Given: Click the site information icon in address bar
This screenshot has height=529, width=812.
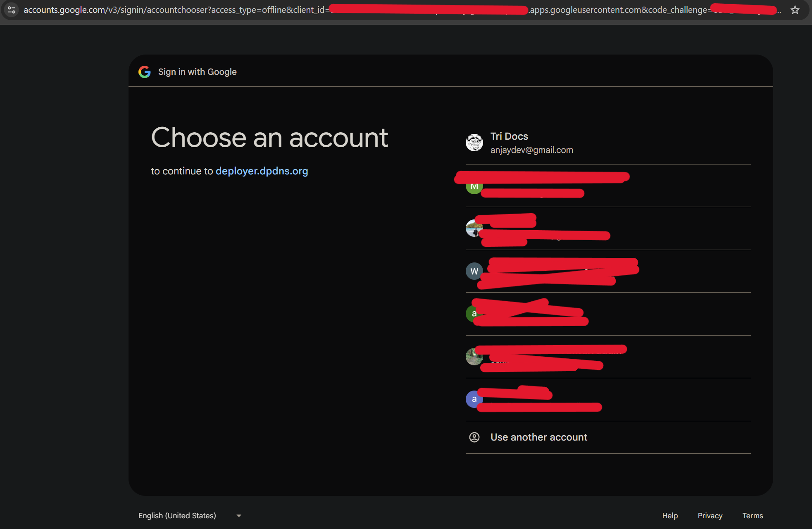Looking at the screenshot, I should pyautogui.click(x=12, y=10).
